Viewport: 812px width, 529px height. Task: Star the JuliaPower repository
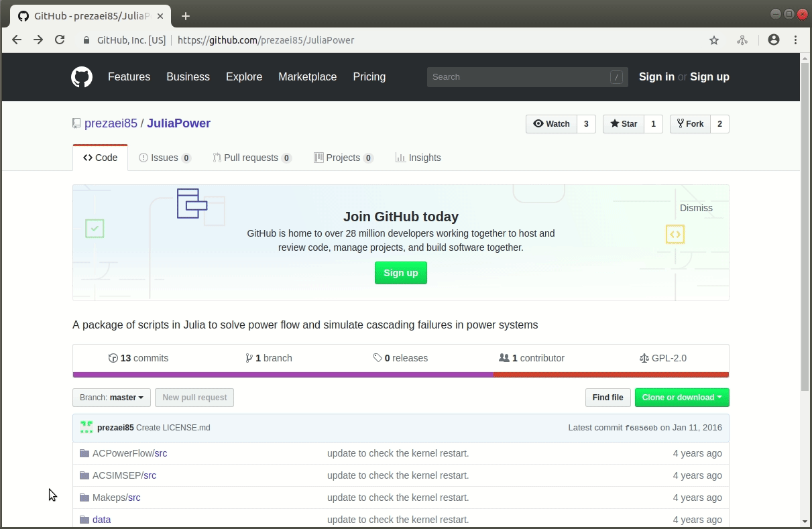pos(624,124)
